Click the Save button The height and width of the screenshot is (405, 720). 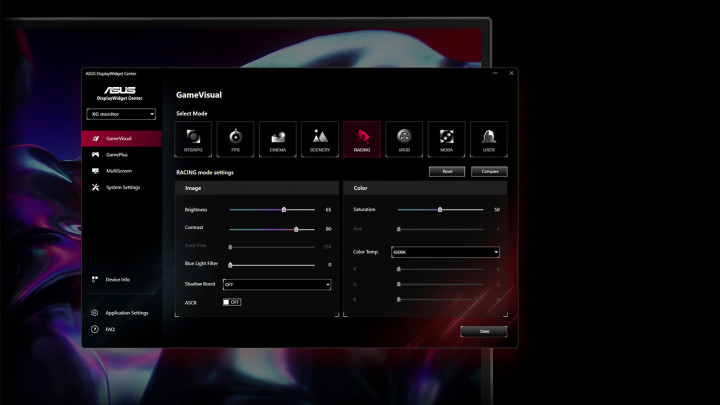click(x=484, y=331)
